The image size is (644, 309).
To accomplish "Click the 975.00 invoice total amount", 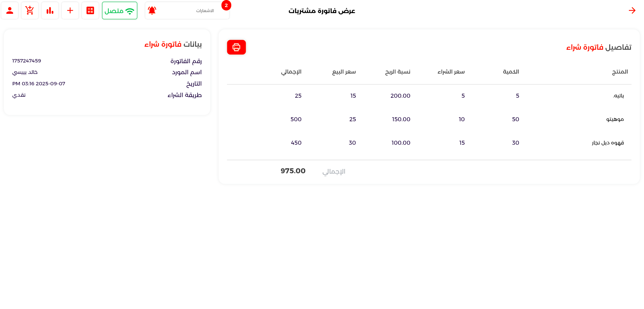I will coord(293,171).
